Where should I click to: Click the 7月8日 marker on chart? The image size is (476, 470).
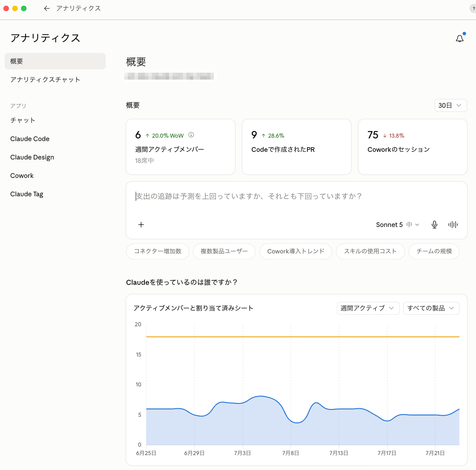[291, 453]
